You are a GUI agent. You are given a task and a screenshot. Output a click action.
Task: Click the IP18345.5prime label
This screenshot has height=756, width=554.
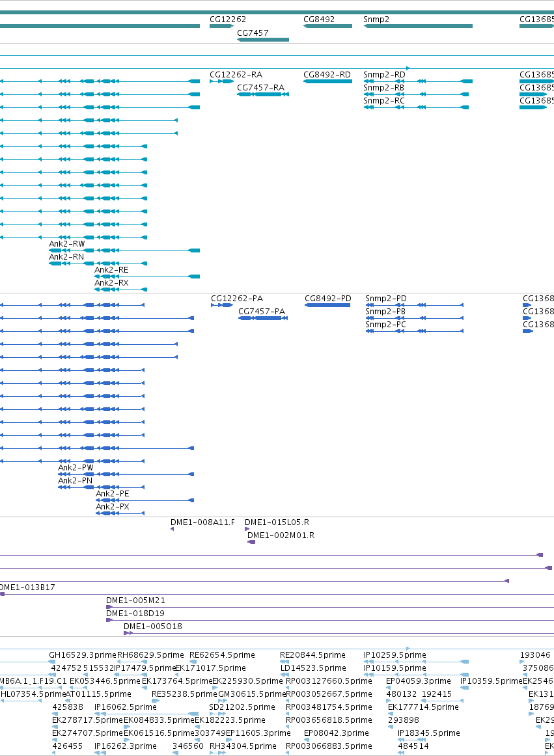[429, 733]
